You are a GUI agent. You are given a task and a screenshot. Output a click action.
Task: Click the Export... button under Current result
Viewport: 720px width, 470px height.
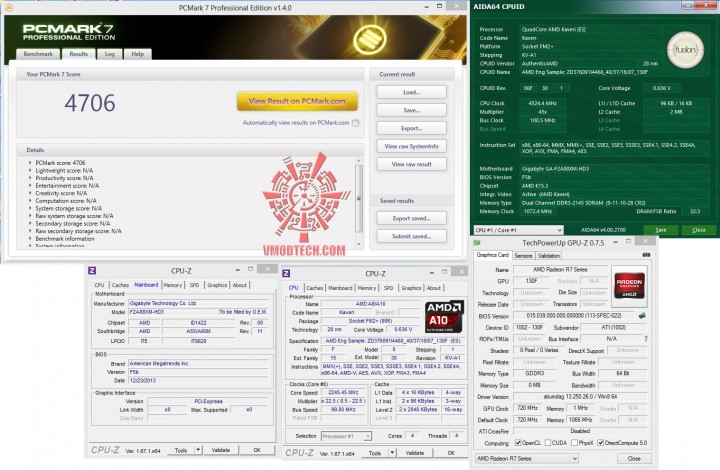click(411, 128)
